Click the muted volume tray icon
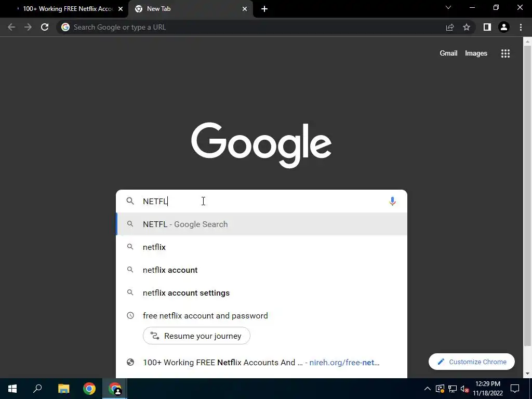The image size is (532, 399). [x=465, y=389]
